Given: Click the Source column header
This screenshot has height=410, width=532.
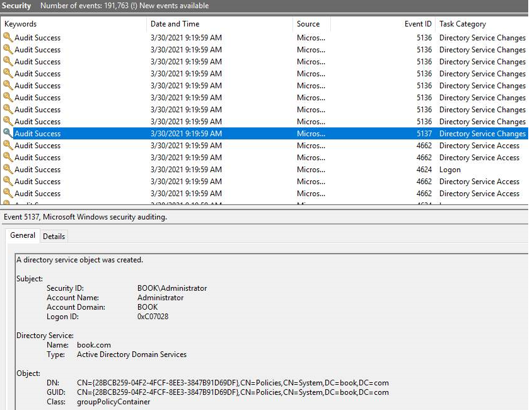Looking at the screenshot, I should 308,24.
